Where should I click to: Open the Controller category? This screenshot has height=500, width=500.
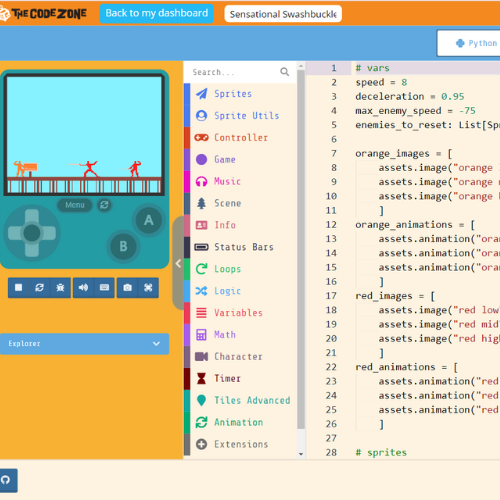pyautogui.click(x=240, y=138)
